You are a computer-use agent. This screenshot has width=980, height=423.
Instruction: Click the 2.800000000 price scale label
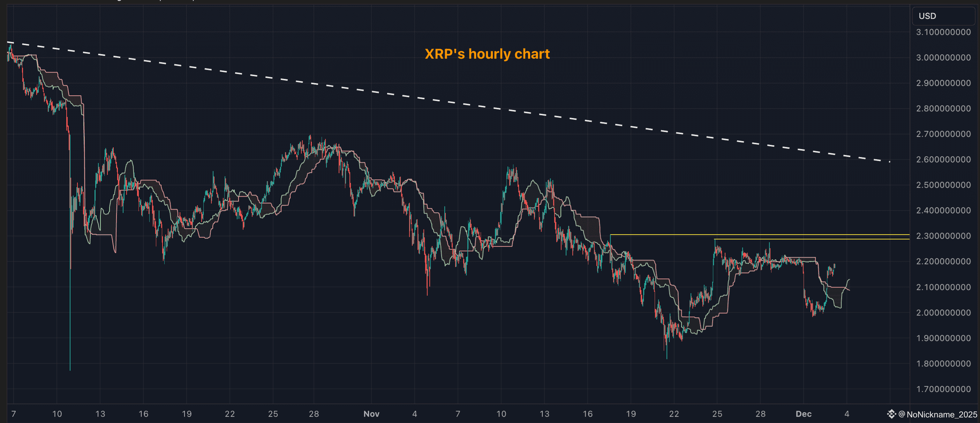pos(943,109)
